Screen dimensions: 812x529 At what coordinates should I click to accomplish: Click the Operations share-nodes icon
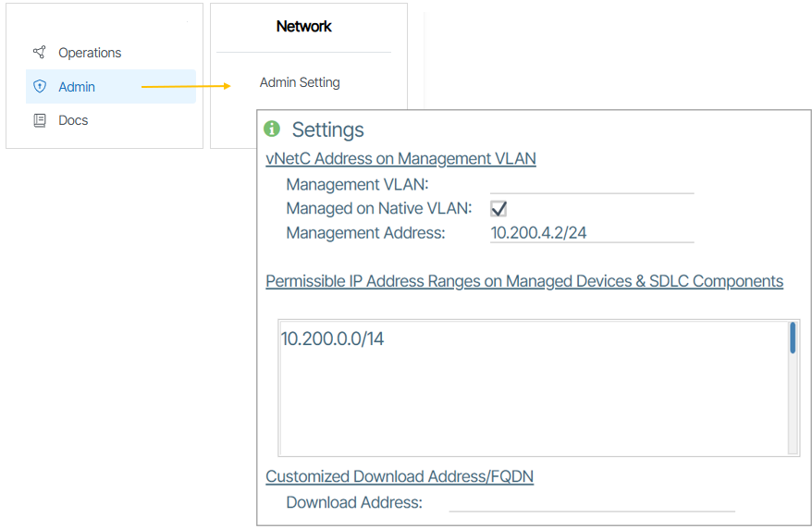click(39, 53)
